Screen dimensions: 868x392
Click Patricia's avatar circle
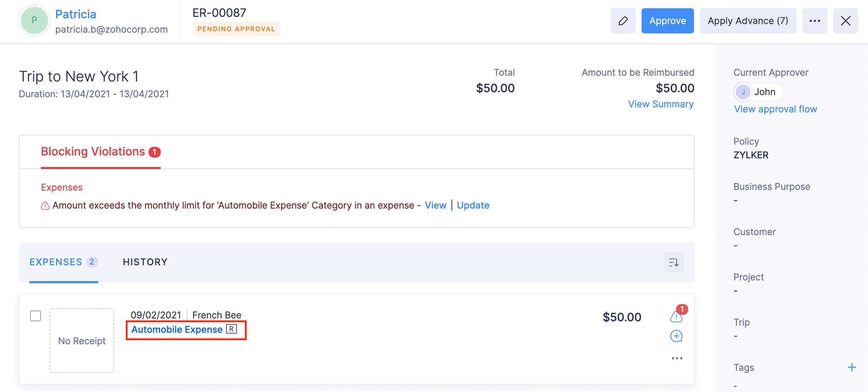34,20
